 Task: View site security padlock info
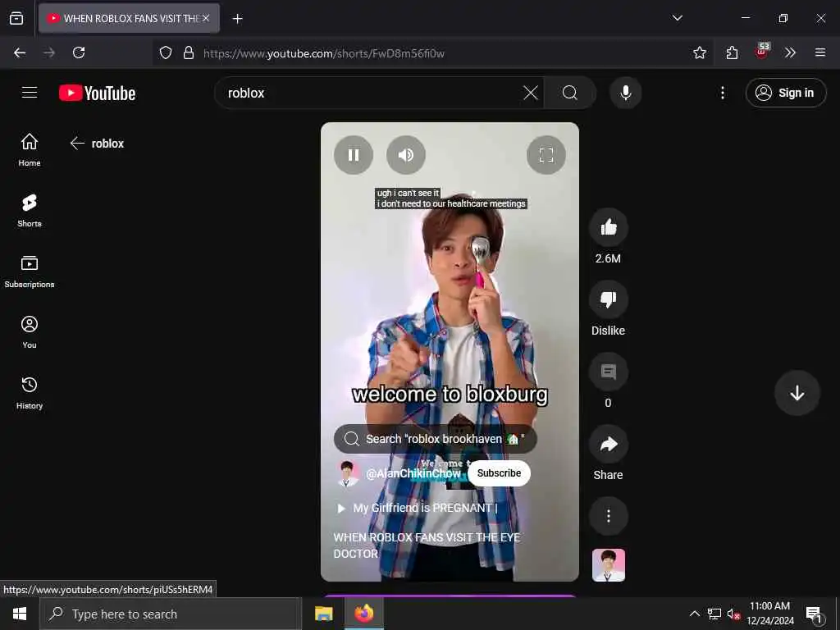click(189, 53)
